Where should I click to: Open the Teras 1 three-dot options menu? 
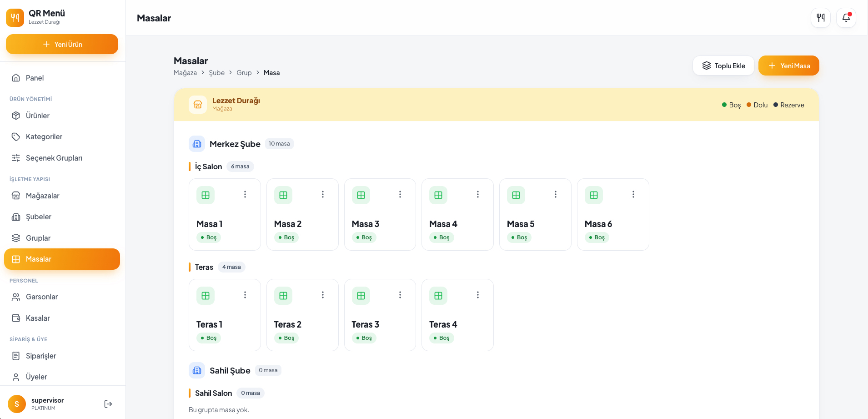tap(245, 295)
